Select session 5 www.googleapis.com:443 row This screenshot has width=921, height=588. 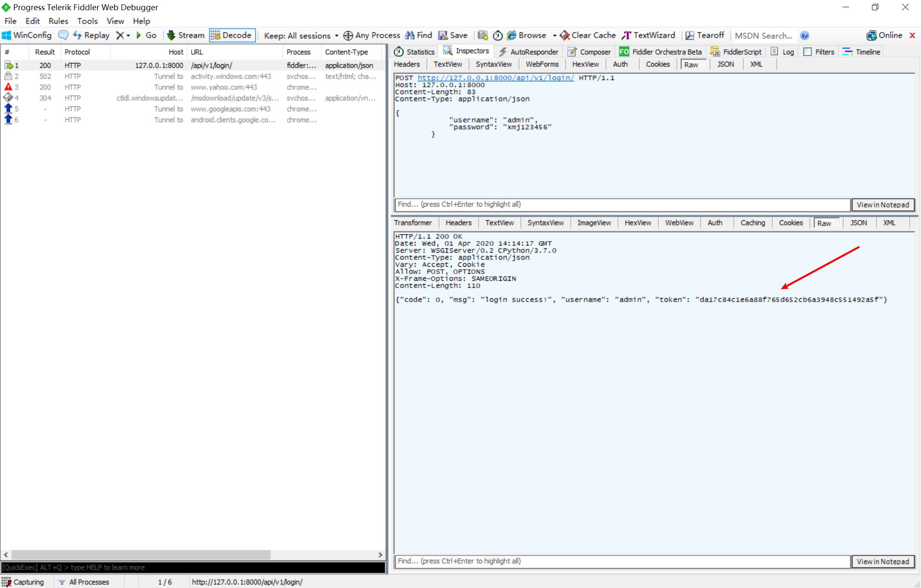click(x=192, y=109)
